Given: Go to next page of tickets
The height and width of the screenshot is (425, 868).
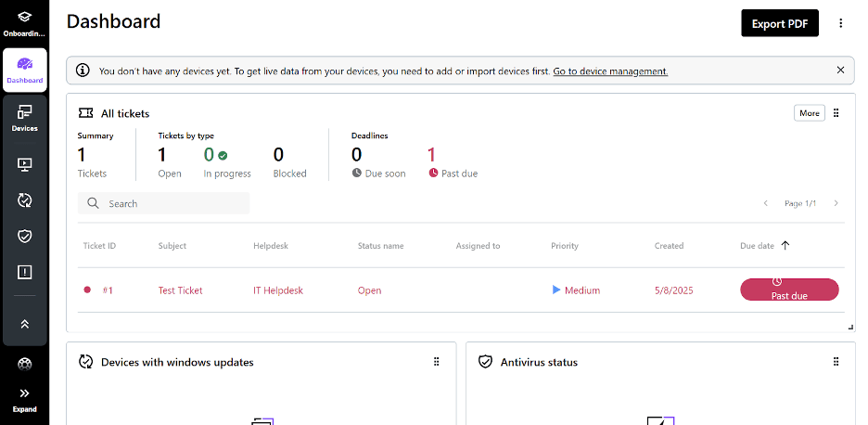Looking at the screenshot, I should point(836,203).
